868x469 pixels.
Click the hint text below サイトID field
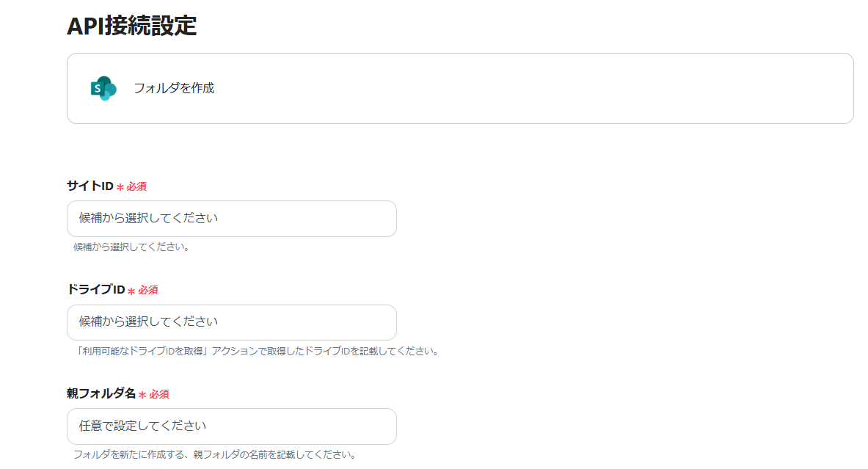click(x=131, y=247)
